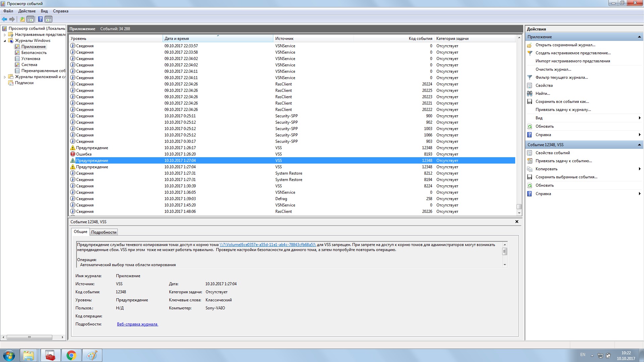Switch to the 'Подробности' tab
This screenshot has height=362, width=644.
pyautogui.click(x=104, y=232)
